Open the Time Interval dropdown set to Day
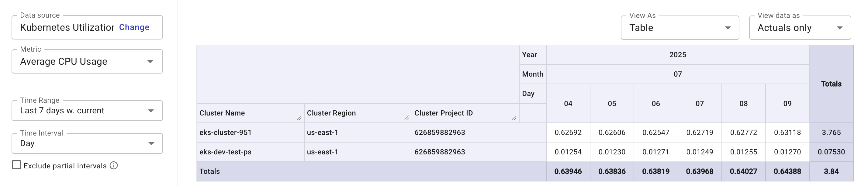 151,143
